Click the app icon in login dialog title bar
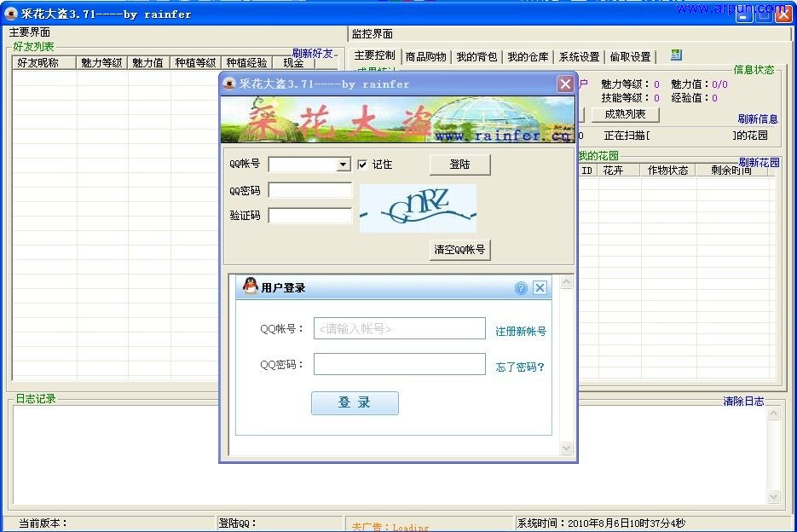 [229, 84]
